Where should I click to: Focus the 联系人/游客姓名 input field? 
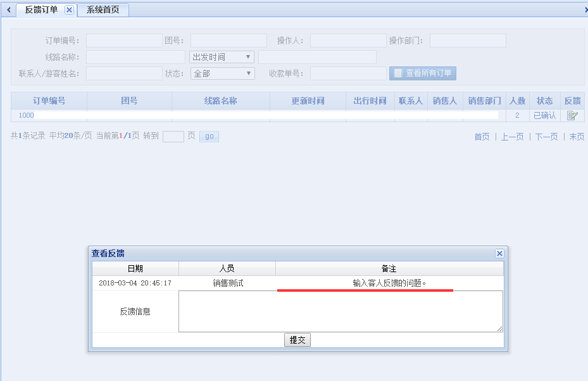point(124,73)
